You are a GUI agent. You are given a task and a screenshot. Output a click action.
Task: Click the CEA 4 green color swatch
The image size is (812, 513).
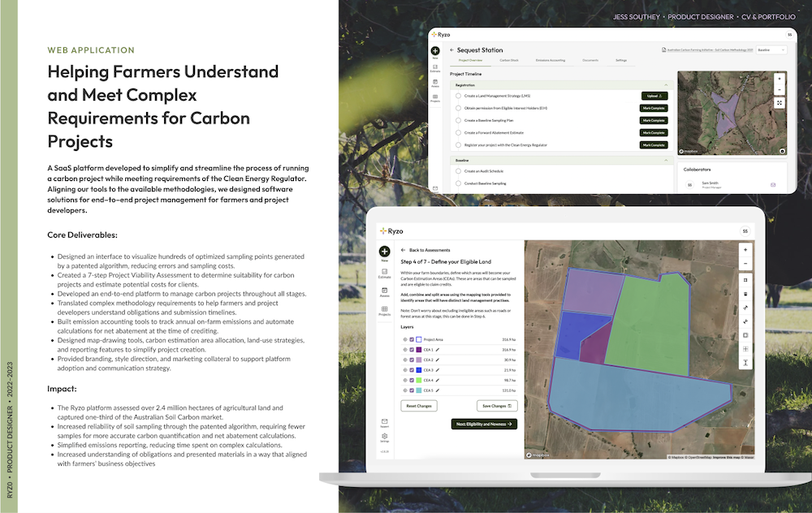click(419, 380)
